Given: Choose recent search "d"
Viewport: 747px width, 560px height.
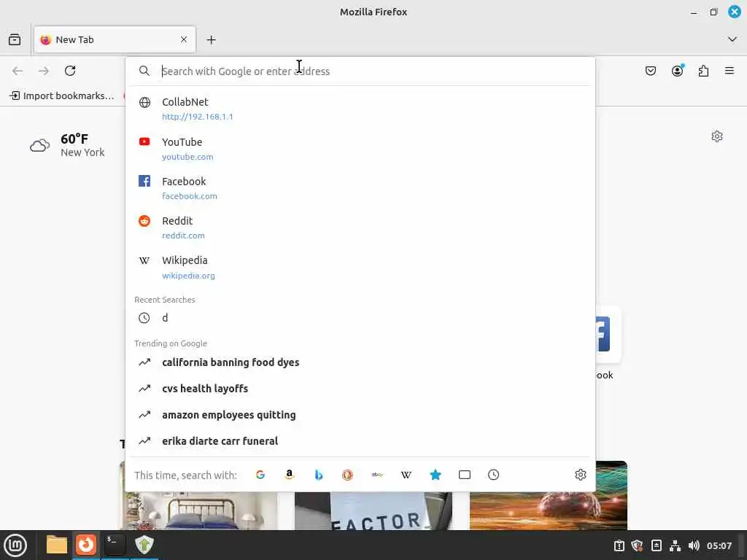Looking at the screenshot, I should pos(360,318).
